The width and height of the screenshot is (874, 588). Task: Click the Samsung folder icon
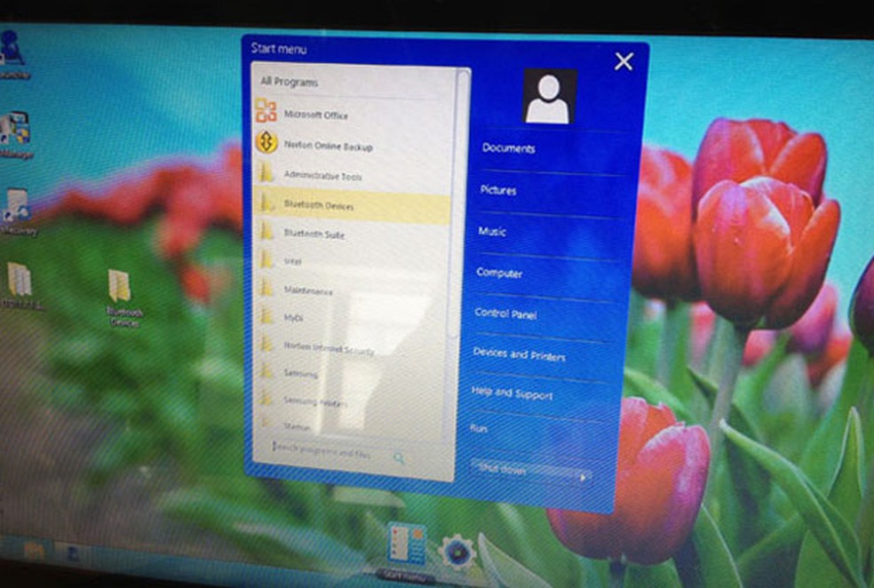(x=266, y=374)
